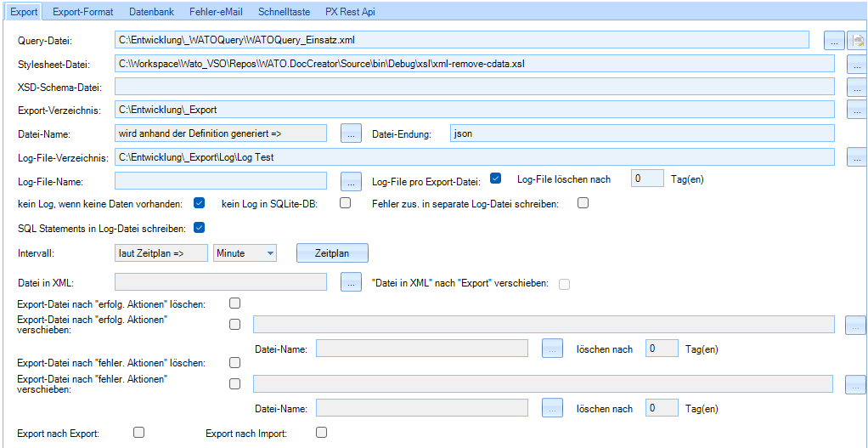Browse for the Log-File-Verzeichnis folder

coord(856,156)
